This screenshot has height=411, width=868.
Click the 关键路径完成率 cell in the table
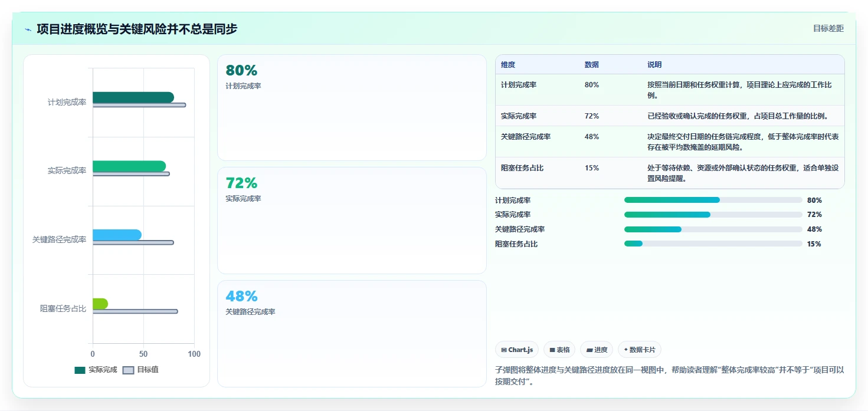tap(526, 137)
